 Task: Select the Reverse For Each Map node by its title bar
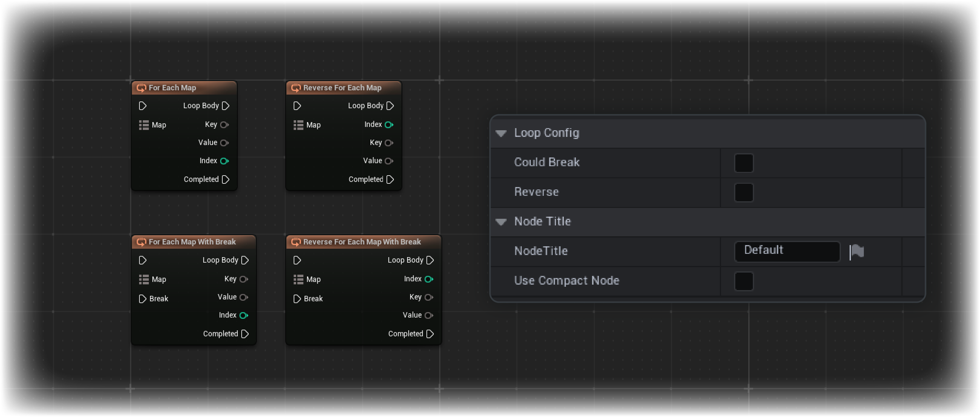[x=342, y=87]
